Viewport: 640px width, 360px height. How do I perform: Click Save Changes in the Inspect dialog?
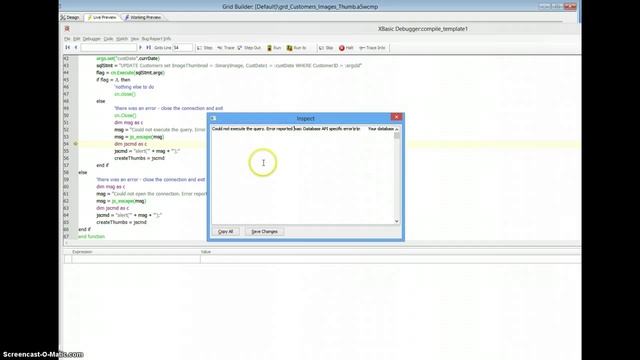pyautogui.click(x=264, y=231)
